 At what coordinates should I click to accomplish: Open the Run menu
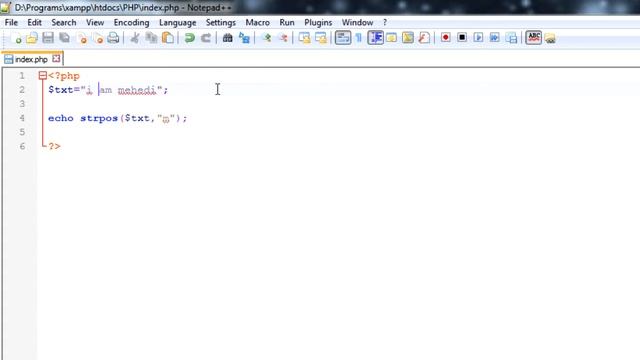(287, 22)
